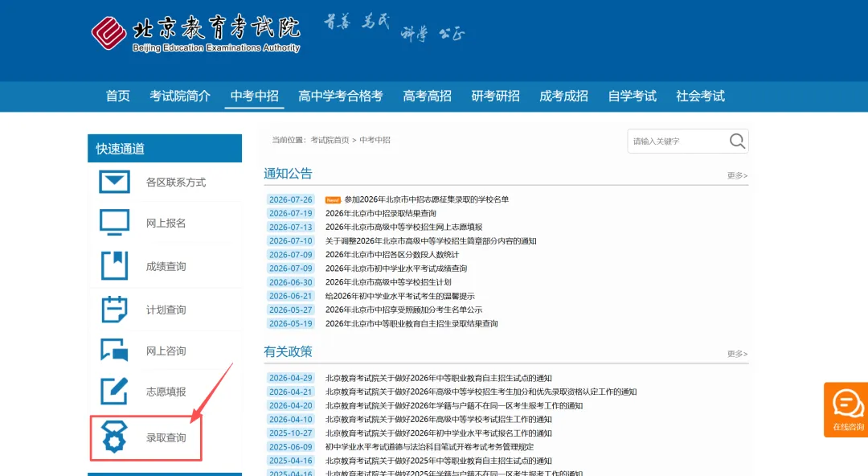Open the 成绩查询 quick link text
Image resolution: width=868 pixels, height=476 pixels.
(166, 266)
